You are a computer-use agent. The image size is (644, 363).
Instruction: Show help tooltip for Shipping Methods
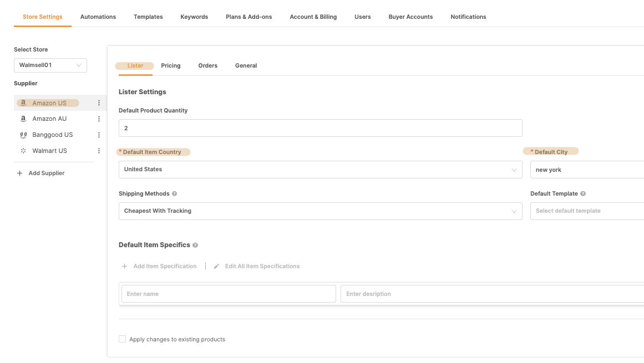coord(175,193)
